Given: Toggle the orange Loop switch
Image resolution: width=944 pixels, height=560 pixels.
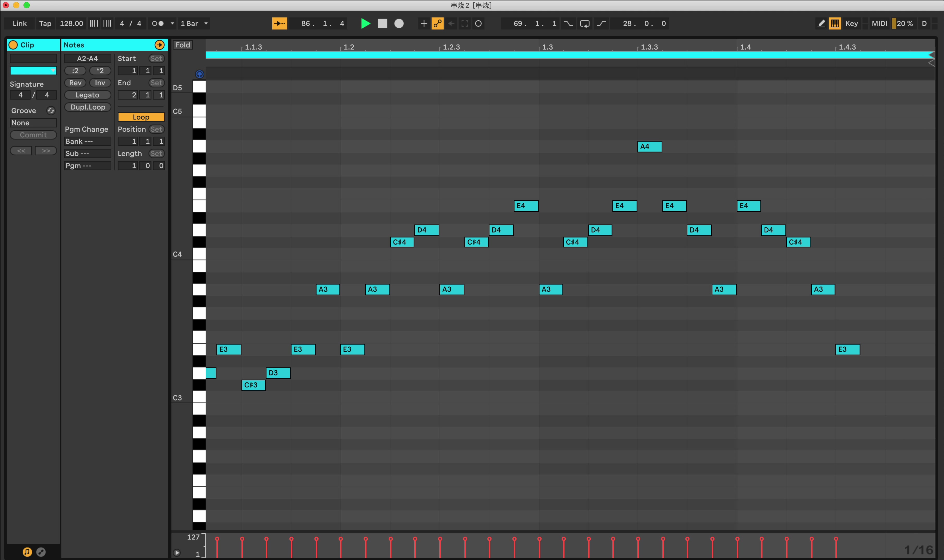Looking at the screenshot, I should click(141, 117).
